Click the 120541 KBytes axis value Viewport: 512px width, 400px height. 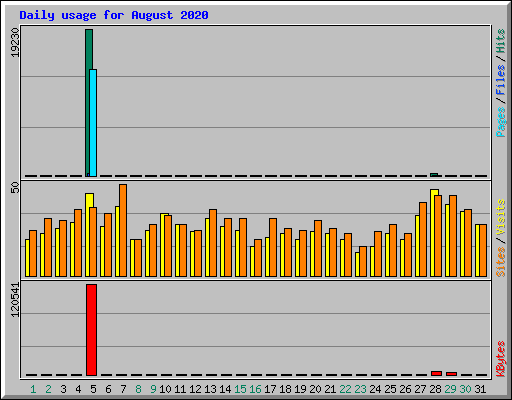coord(15,300)
